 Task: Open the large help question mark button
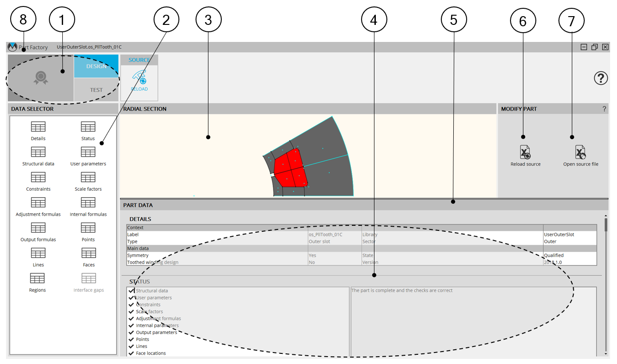[600, 79]
